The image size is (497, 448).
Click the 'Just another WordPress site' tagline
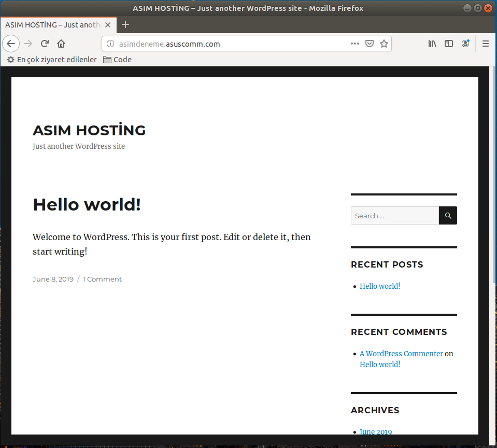point(79,146)
